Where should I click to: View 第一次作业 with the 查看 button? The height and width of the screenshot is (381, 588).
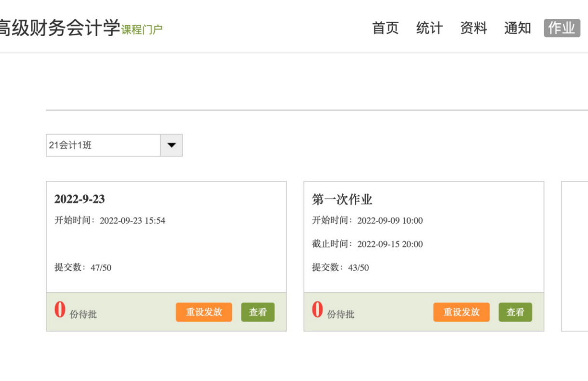coord(515,312)
